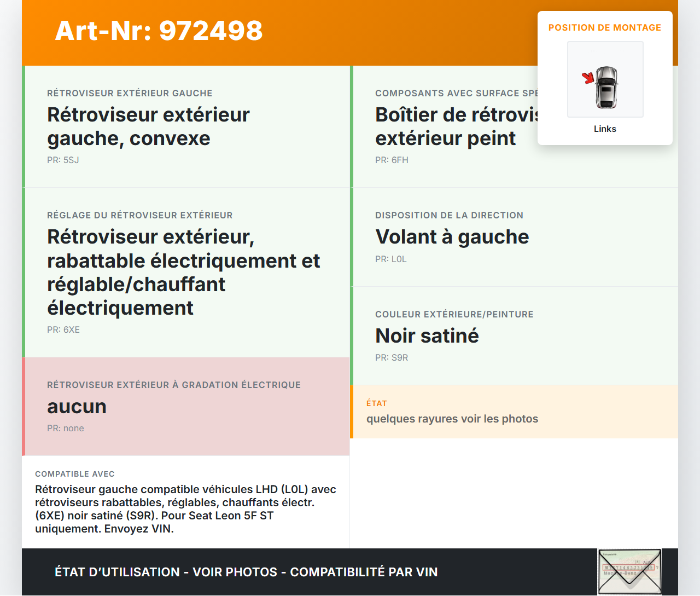The image size is (700, 596).
Task: Select the Art-Nr: 972498 heading
Action: 159,31
